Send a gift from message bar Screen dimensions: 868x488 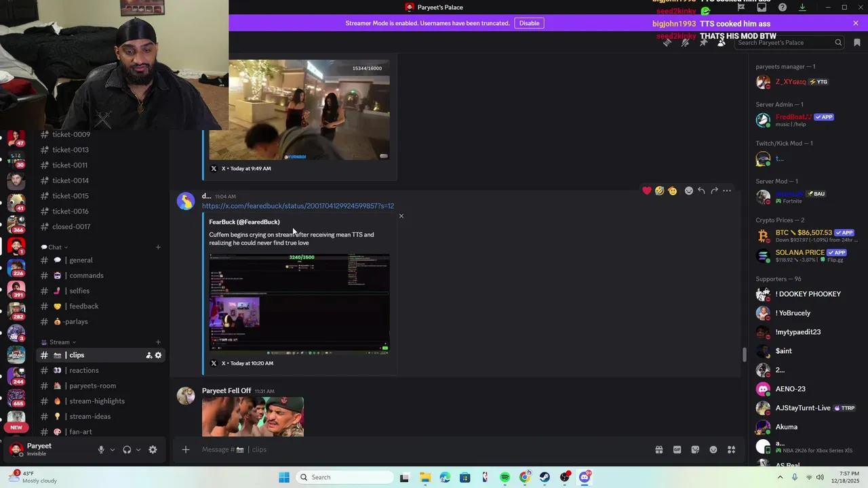tap(658, 450)
